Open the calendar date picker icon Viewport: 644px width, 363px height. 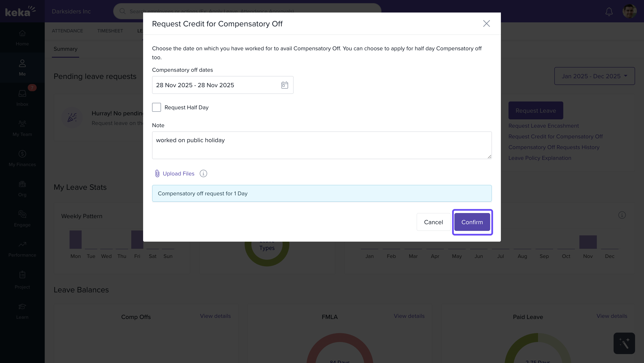point(284,85)
